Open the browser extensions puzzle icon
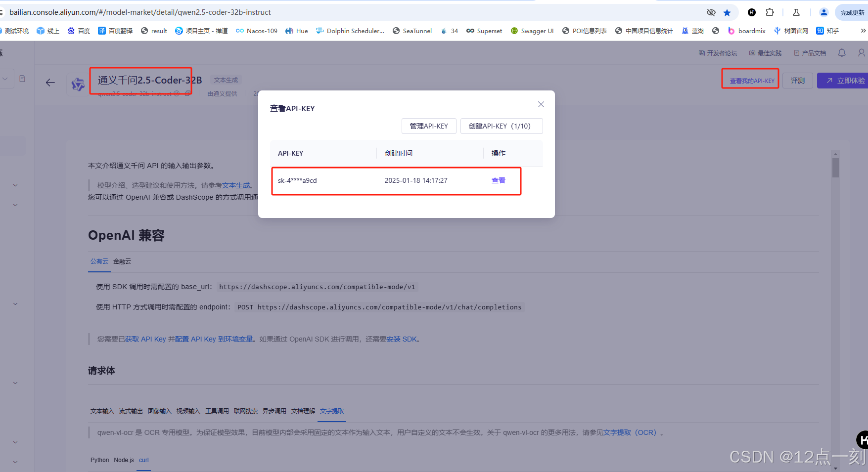Viewport: 868px width, 472px height. 770,12
